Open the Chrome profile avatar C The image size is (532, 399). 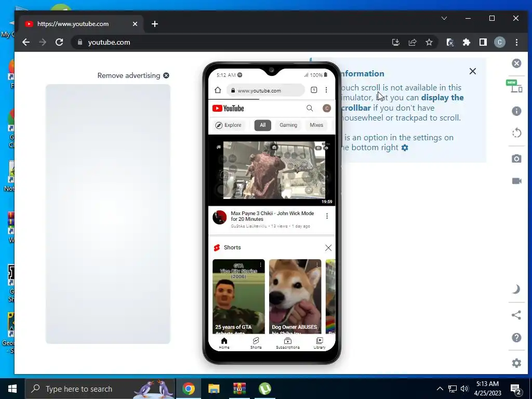pyautogui.click(x=500, y=42)
